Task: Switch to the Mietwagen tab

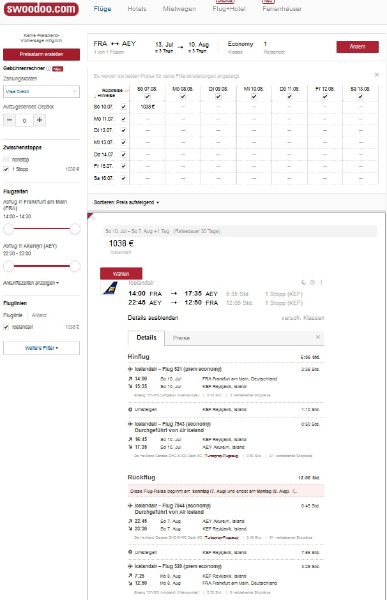Action: (179, 9)
